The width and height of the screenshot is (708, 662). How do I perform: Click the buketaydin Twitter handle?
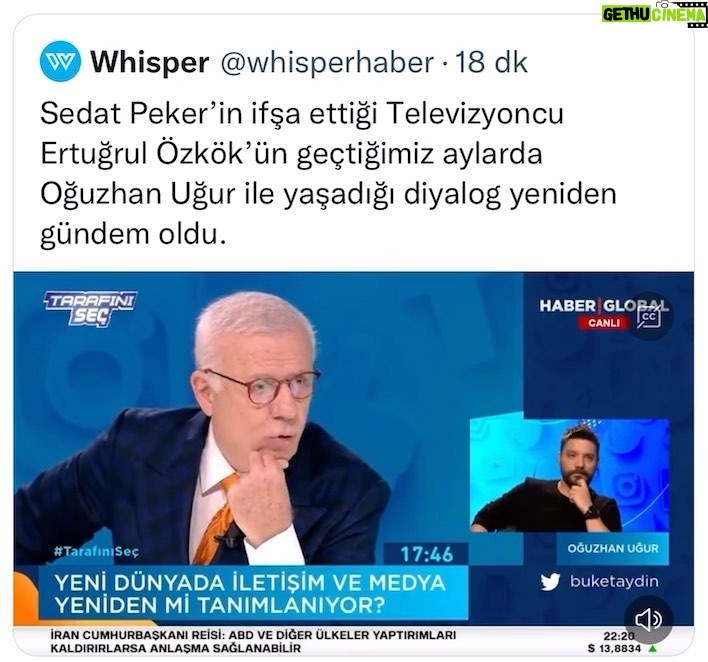click(x=614, y=581)
